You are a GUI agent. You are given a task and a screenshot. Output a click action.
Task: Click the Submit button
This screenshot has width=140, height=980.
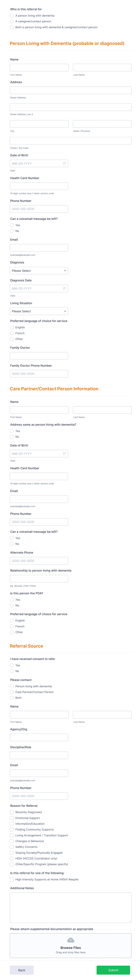pos(113,970)
